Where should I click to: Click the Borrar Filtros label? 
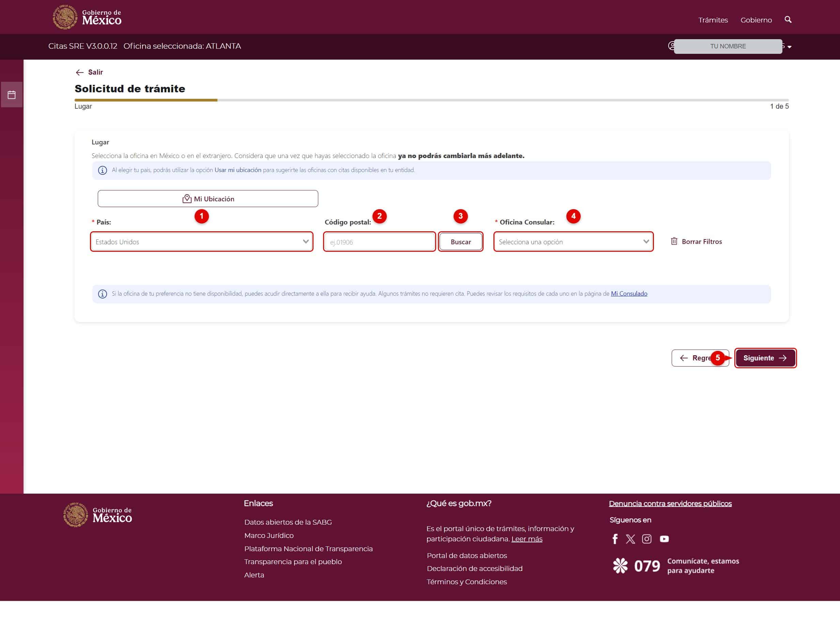(x=702, y=241)
